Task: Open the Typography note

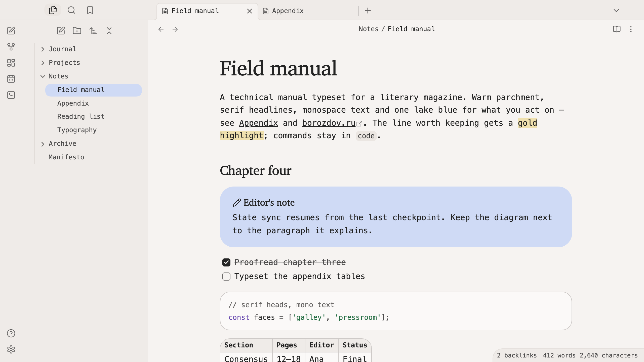Action: (94, 130)
